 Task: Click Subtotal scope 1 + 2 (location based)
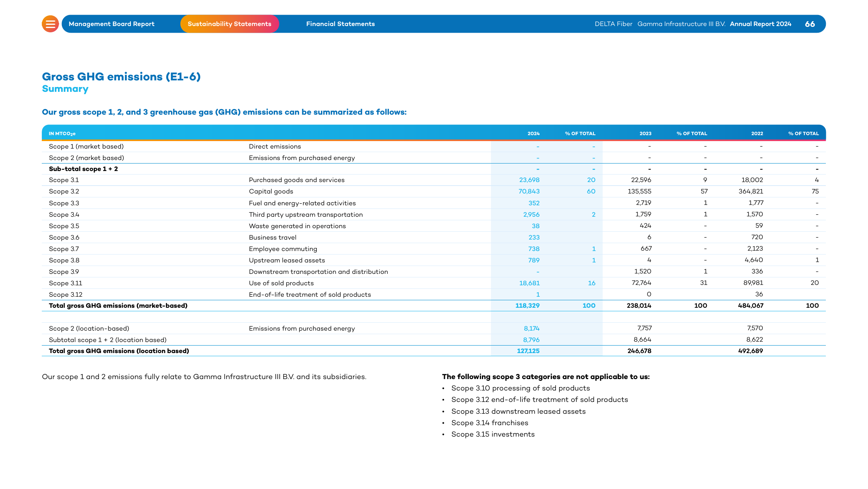click(x=108, y=340)
